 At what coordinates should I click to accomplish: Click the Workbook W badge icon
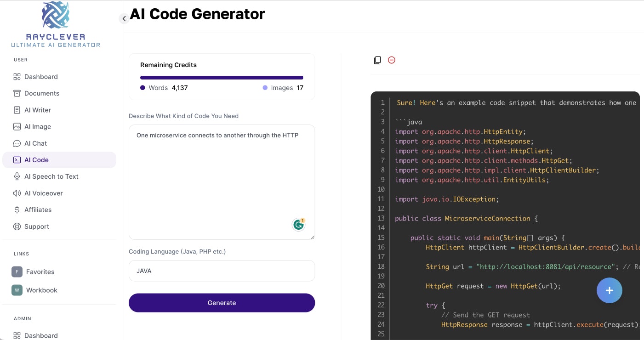17,290
